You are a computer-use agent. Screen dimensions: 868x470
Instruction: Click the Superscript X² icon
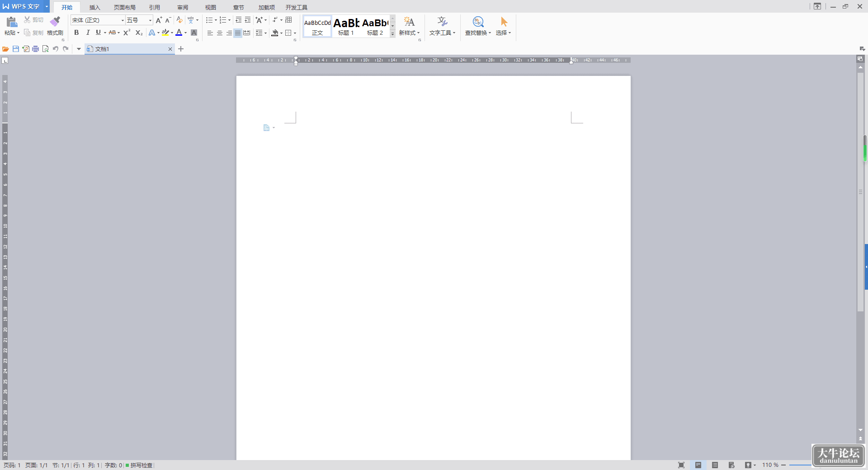point(127,33)
